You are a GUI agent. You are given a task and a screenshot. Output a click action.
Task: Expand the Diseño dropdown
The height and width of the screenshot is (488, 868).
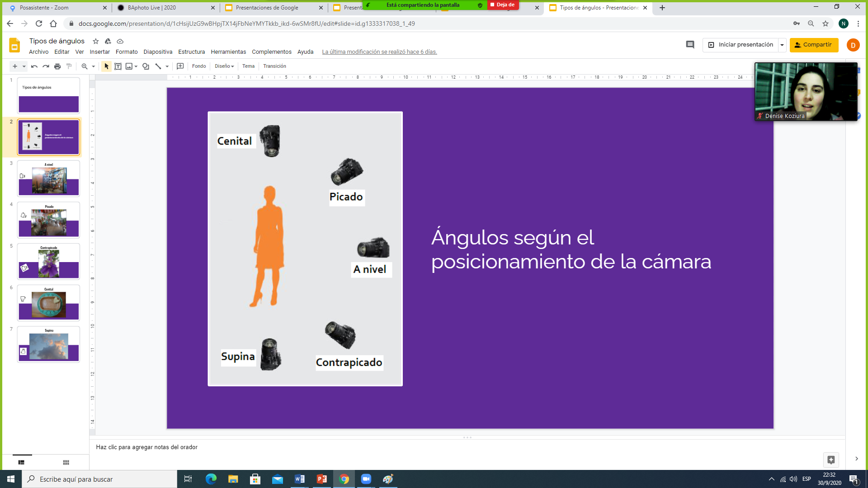224,66
